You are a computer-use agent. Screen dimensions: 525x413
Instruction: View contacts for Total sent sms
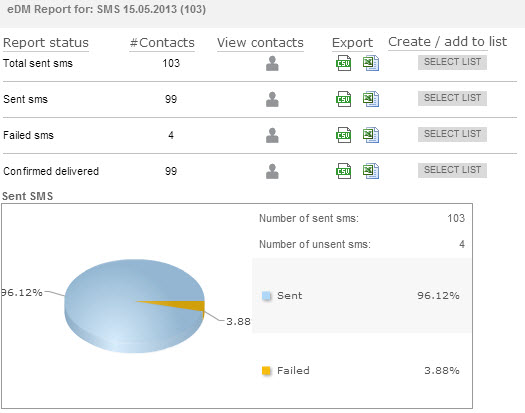272,63
